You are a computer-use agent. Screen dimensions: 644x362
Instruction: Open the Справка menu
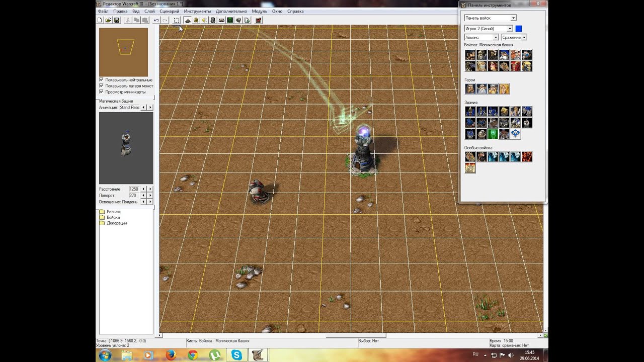295,11
